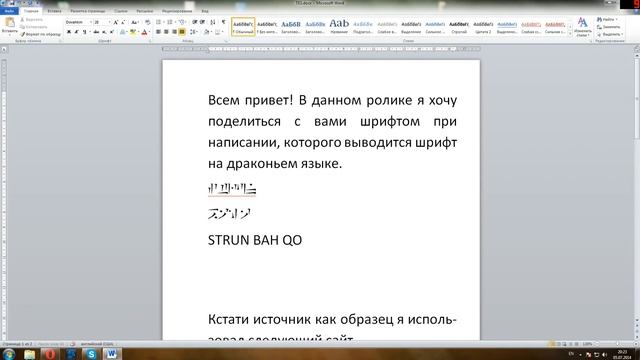Toggle italic formatting
This screenshot has height=360, width=640.
[76, 32]
